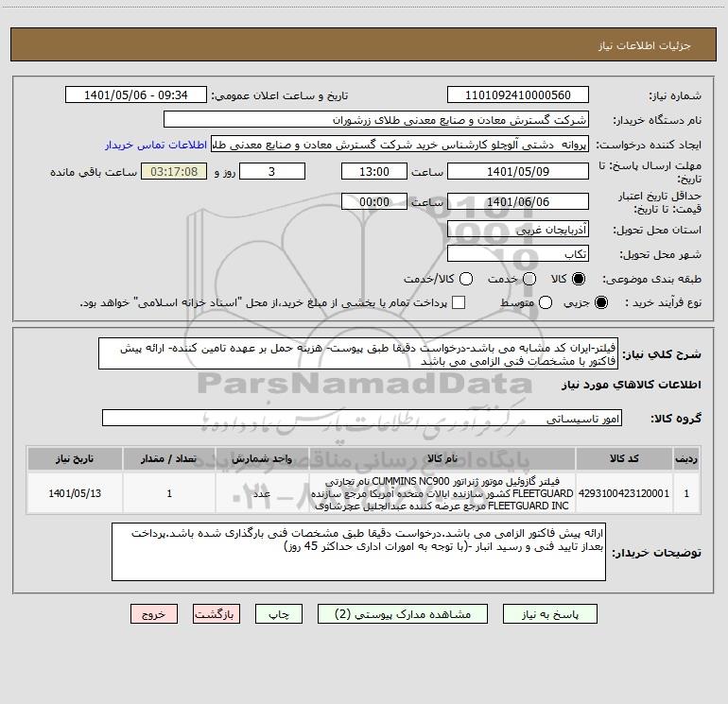
Task: Click the کد کالا column header
Action: (624, 458)
